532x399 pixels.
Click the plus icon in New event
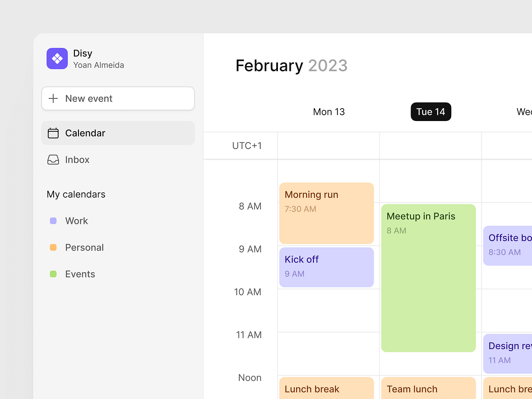click(x=53, y=98)
